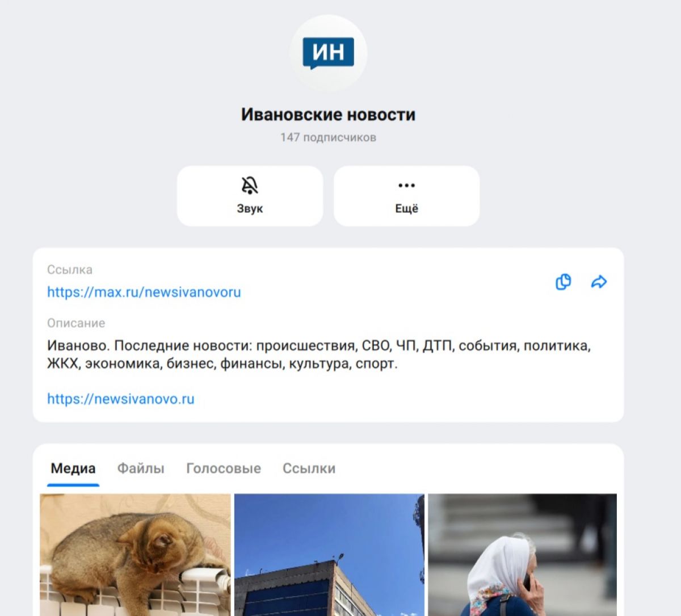
Task: Click the Описание section label
Action: click(x=76, y=323)
